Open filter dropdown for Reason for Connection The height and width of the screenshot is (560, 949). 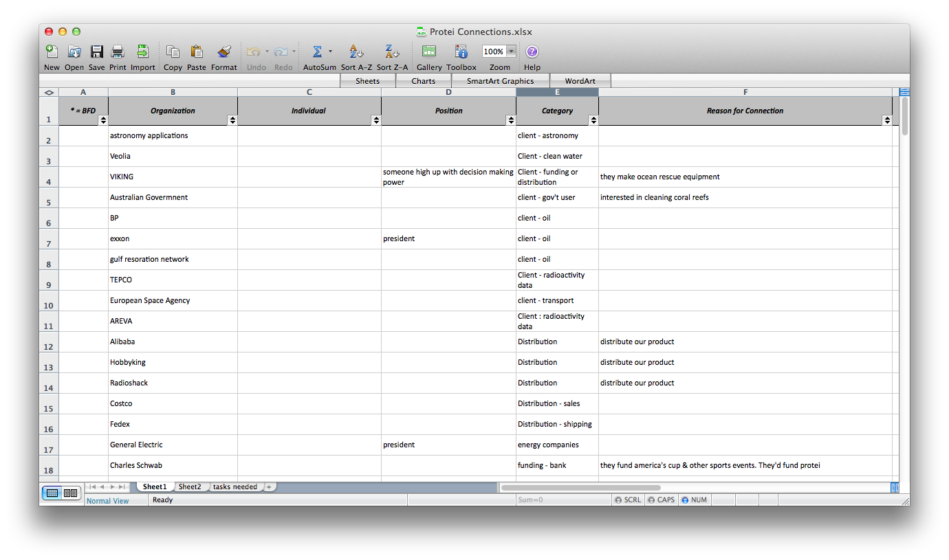pyautogui.click(x=887, y=120)
